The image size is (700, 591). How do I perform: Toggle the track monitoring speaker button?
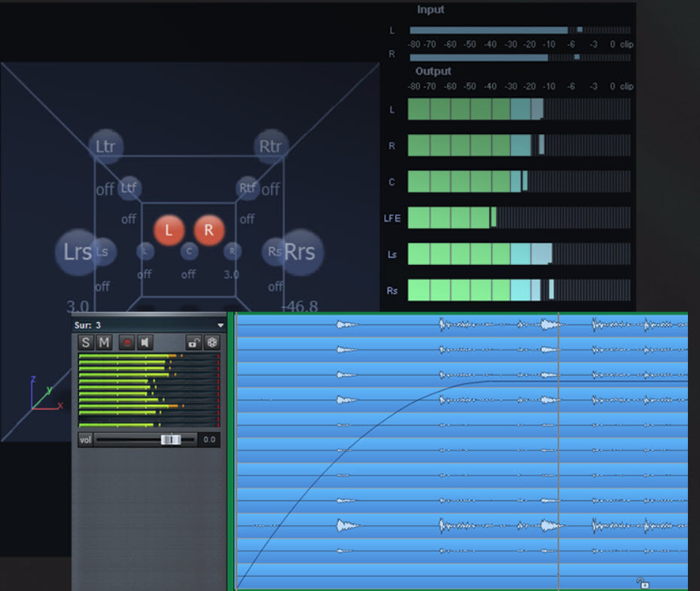(145, 343)
